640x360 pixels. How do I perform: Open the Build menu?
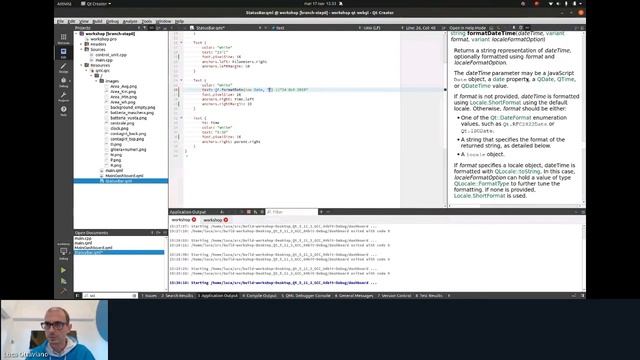[97, 21]
